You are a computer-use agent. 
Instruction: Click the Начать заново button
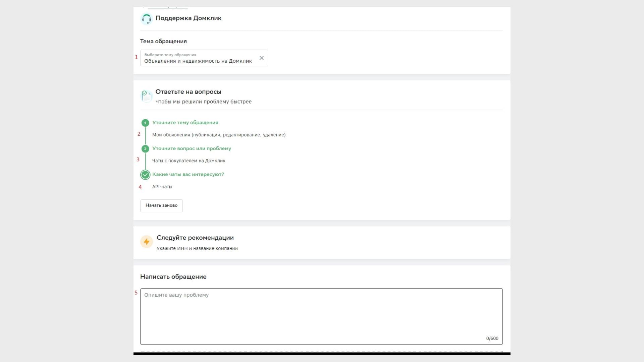pyautogui.click(x=161, y=205)
